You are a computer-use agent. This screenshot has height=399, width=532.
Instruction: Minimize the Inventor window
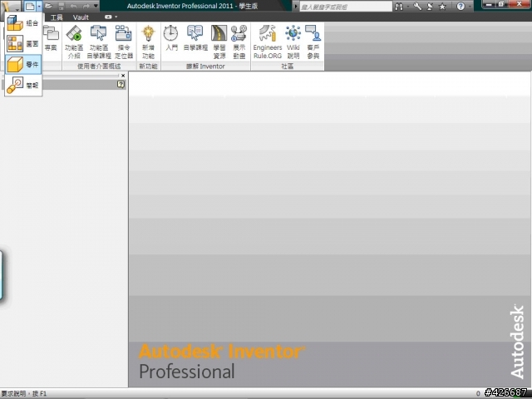click(489, 4)
